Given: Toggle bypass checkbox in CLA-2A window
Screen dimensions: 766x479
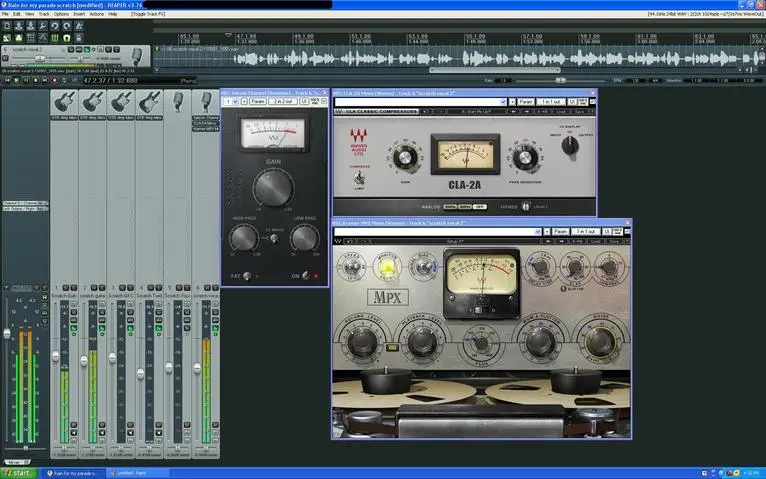Looking at the screenshot, I should [x=593, y=102].
